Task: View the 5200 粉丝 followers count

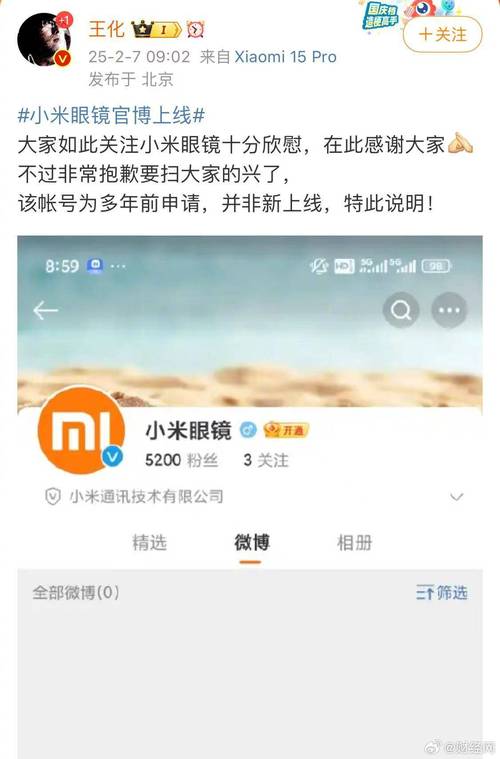Action: point(182,460)
